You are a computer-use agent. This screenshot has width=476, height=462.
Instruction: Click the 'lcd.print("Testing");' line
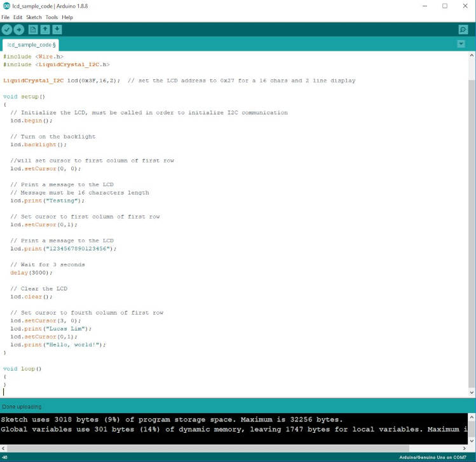tap(48, 201)
